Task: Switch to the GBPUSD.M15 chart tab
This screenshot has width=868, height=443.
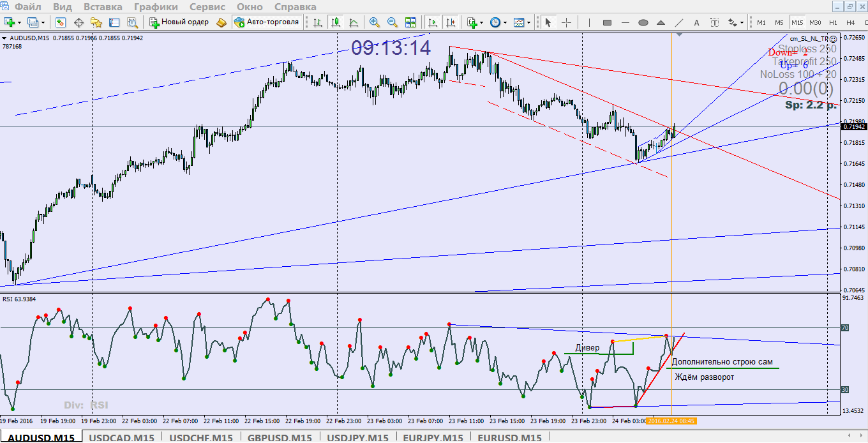Action: (279, 437)
